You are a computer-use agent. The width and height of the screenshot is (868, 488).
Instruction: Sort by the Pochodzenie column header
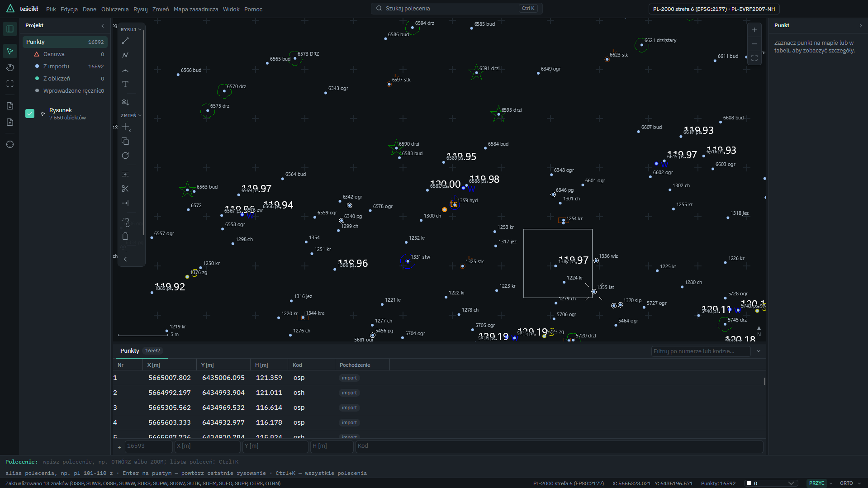click(x=362, y=365)
